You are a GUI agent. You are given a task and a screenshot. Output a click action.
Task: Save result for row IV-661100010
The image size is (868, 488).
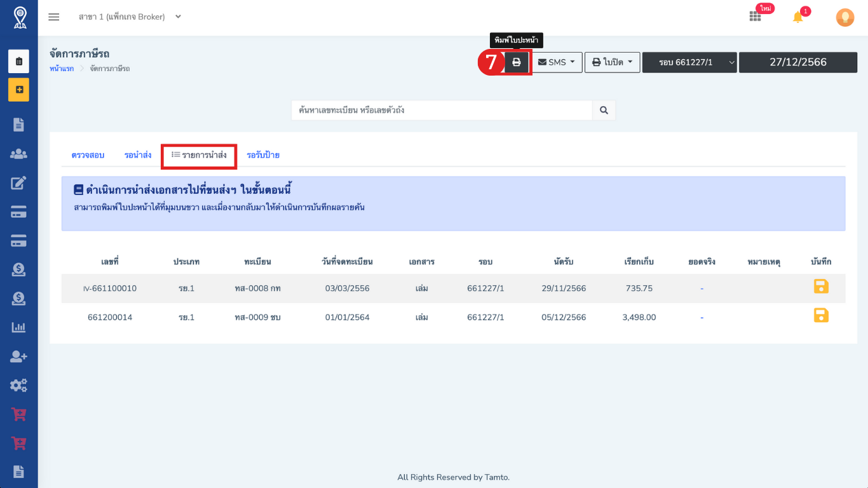pyautogui.click(x=821, y=287)
